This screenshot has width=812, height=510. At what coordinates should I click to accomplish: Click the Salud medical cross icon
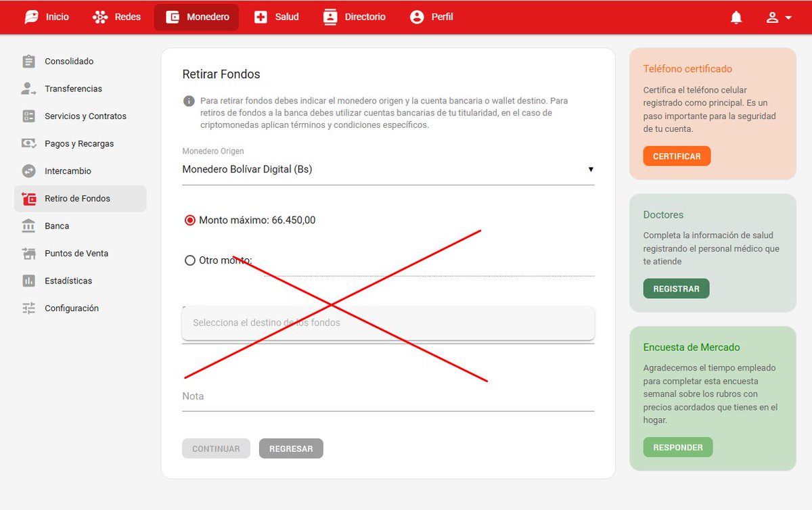(261, 17)
